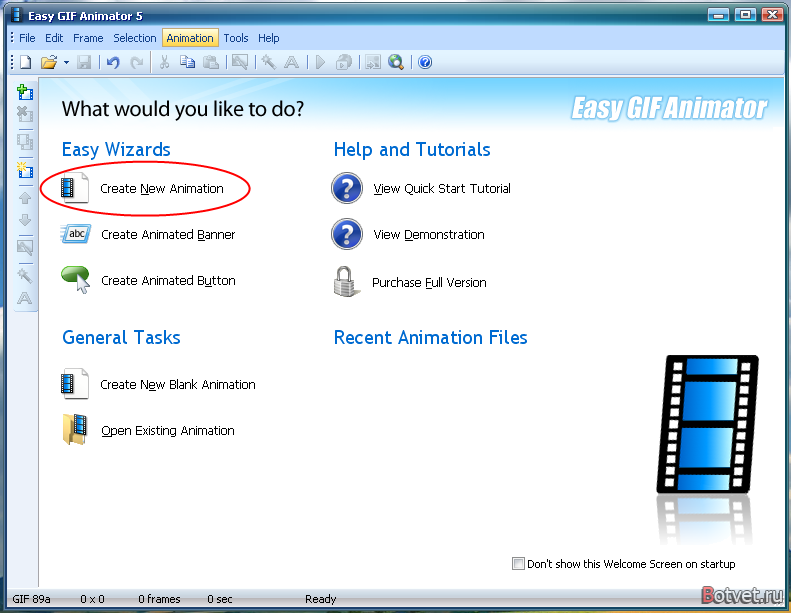Click the preview in browser globe icon
The height and width of the screenshot is (613, 791).
click(396, 62)
